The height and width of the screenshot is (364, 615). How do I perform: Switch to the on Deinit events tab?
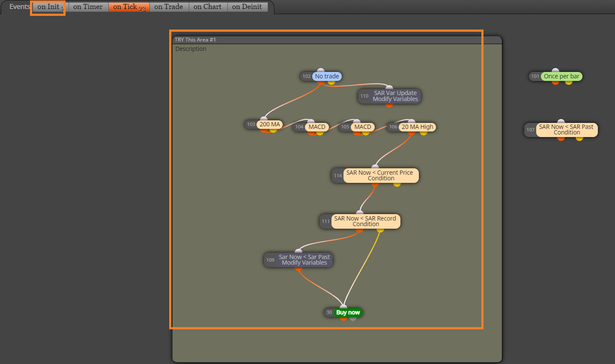(247, 7)
